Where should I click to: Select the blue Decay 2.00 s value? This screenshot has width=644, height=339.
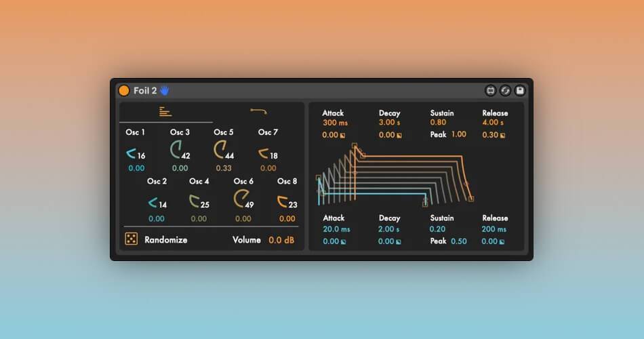tap(389, 229)
